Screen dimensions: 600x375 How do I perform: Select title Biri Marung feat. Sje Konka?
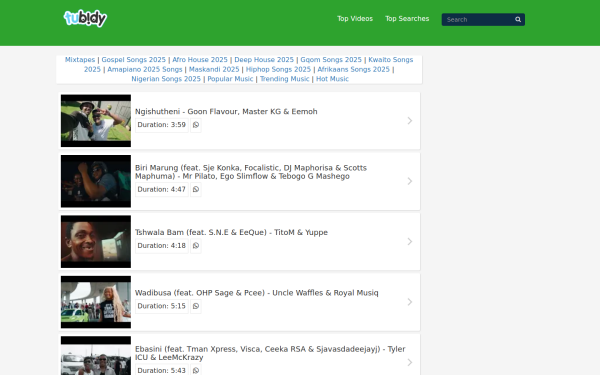[x=251, y=172]
